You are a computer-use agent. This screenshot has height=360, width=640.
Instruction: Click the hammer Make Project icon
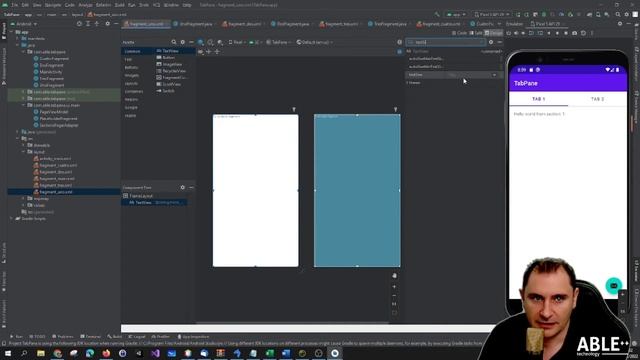(437, 14)
